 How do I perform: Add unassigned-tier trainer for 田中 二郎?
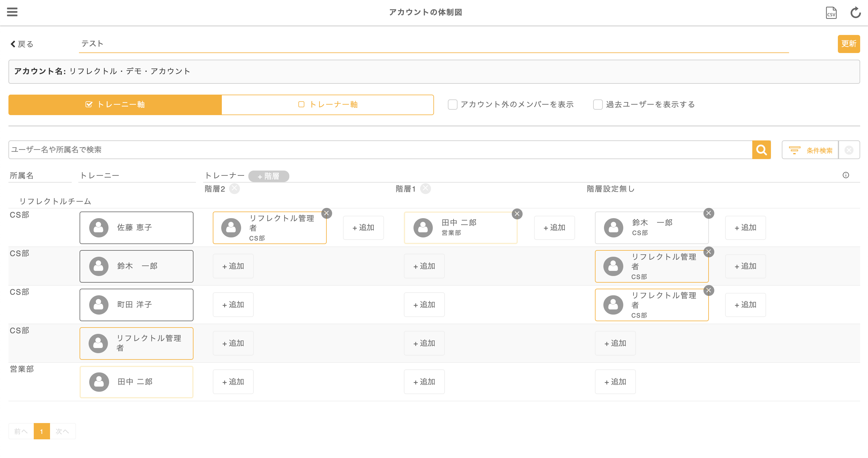pos(615,382)
